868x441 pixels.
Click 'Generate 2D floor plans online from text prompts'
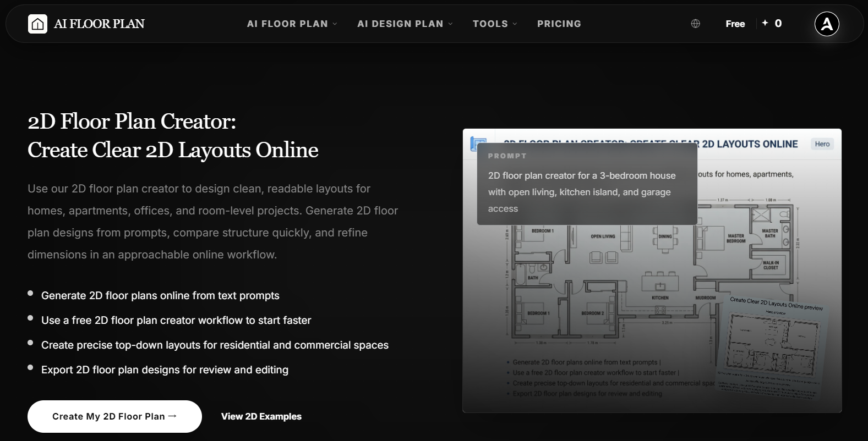coord(160,295)
